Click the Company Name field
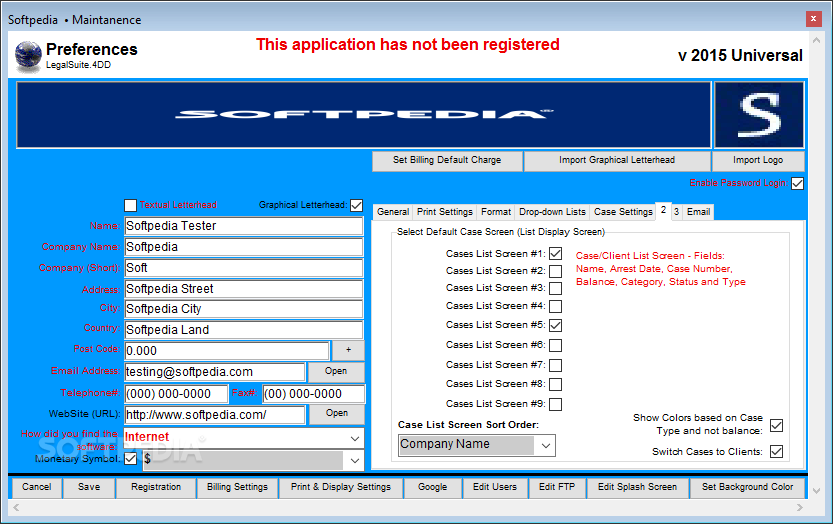Viewport: 833px width, 524px height. (x=244, y=247)
